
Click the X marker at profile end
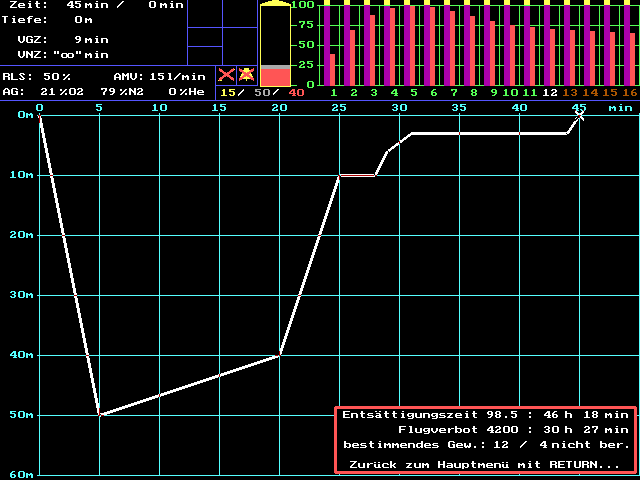579,117
